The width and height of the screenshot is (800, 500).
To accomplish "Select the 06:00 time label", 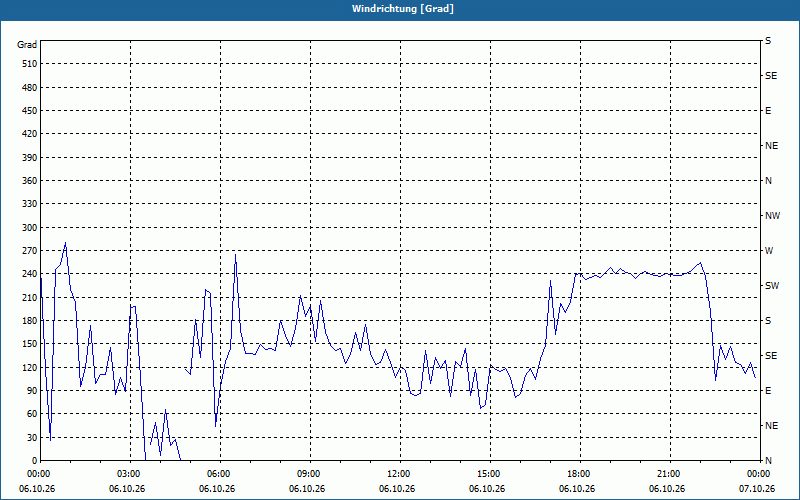I will 220,474.
